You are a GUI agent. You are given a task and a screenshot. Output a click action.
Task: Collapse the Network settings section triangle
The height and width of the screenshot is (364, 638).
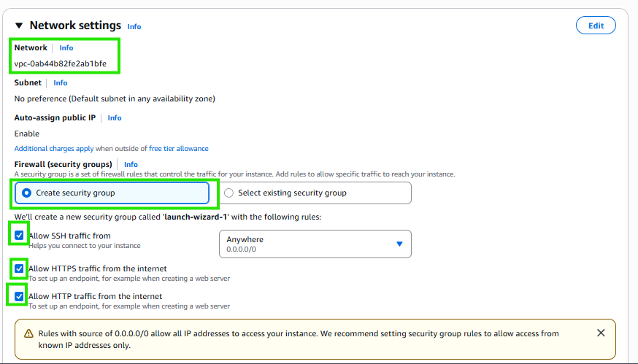(19, 26)
